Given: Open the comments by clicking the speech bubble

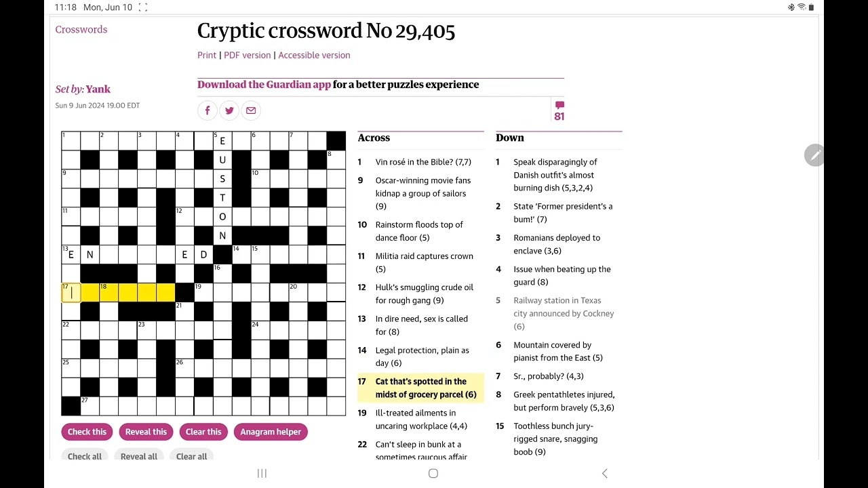Looking at the screenshot, I should tap(559, 105).
